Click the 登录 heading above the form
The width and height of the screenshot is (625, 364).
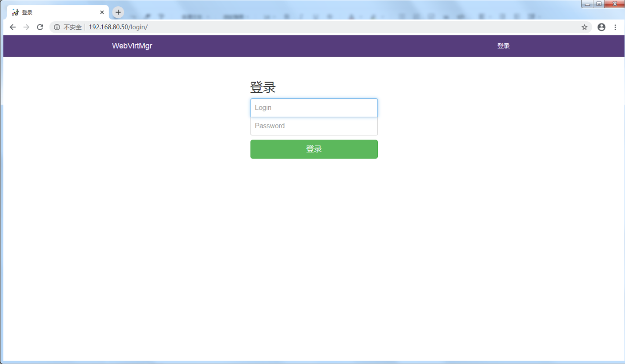click(x=263, y=87)
